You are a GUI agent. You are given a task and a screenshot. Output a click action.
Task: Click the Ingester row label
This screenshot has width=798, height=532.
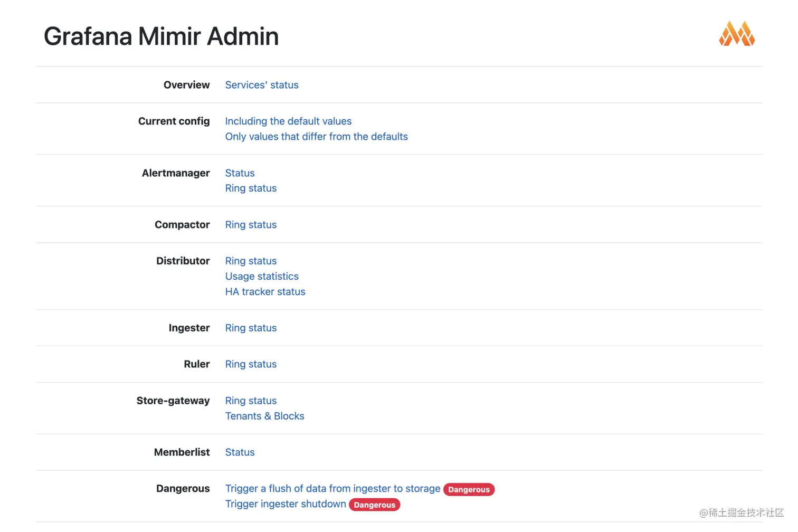[x=189, y=328]
